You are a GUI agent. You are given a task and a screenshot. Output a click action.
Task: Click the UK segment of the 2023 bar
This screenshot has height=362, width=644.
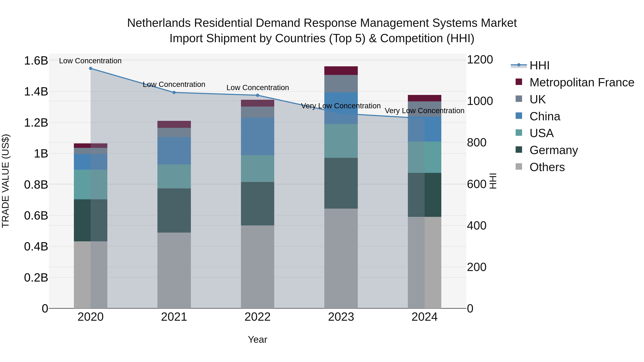click(341, 84)
